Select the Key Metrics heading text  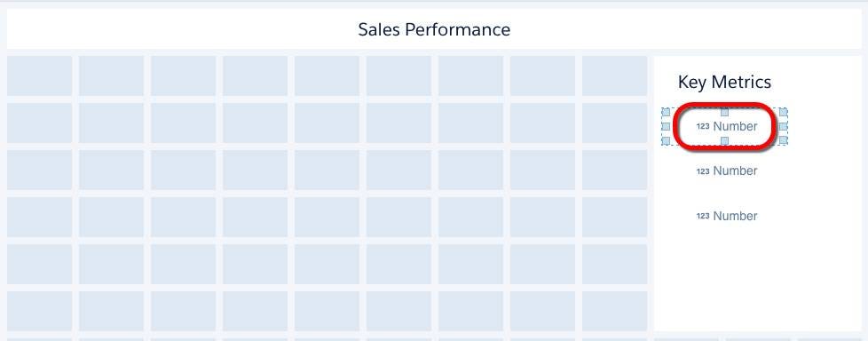724,82
